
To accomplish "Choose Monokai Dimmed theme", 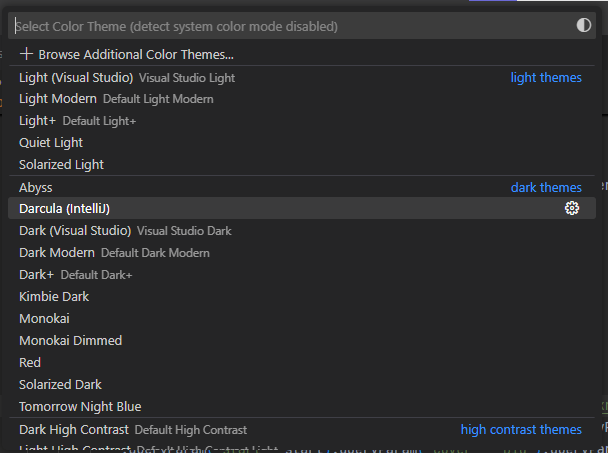I will coord(302,341).
